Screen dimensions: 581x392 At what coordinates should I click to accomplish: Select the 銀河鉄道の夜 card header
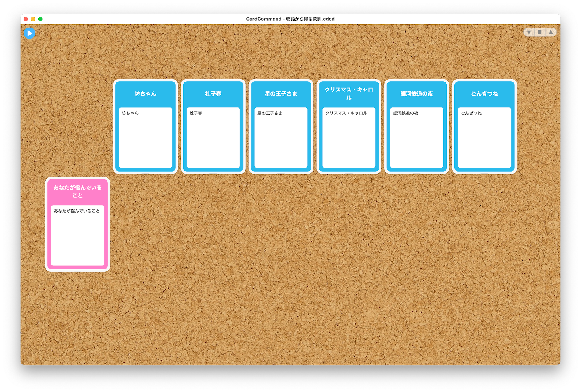coord(417,94)
